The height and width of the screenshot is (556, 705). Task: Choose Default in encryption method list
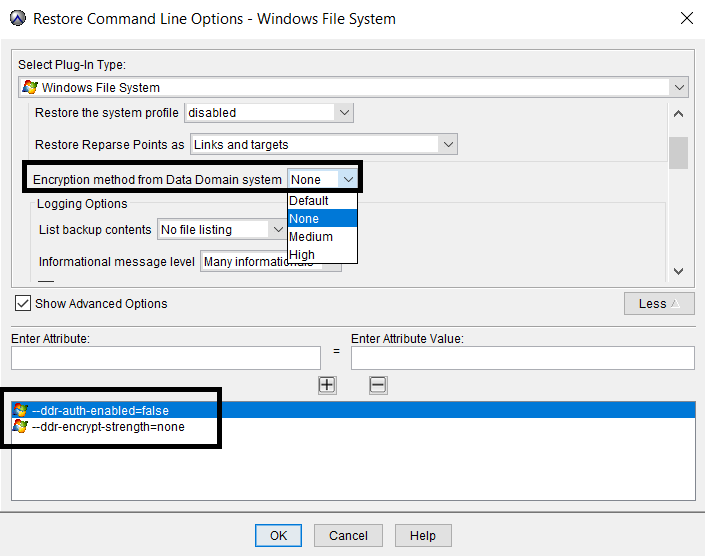pos(309,201)
